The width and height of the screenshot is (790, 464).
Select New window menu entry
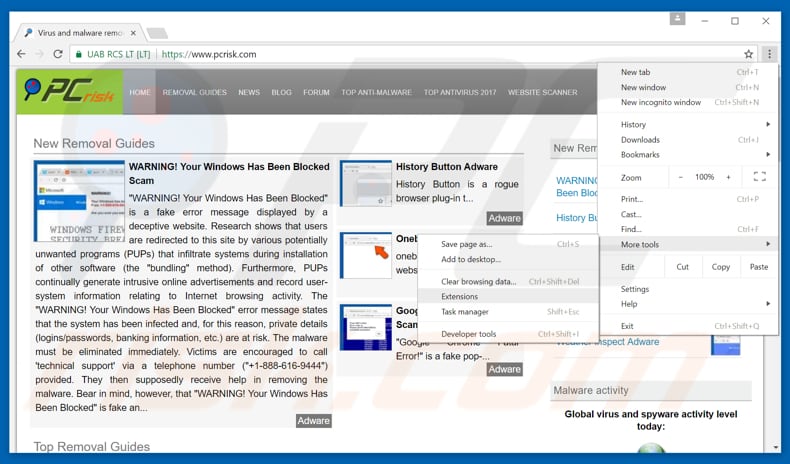pyautogui.click(x=688, y=87)
